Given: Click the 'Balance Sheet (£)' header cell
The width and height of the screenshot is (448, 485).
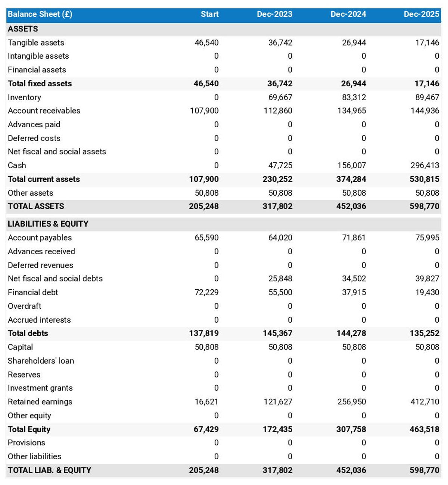Looking at the screenshot, I should 40,15.
